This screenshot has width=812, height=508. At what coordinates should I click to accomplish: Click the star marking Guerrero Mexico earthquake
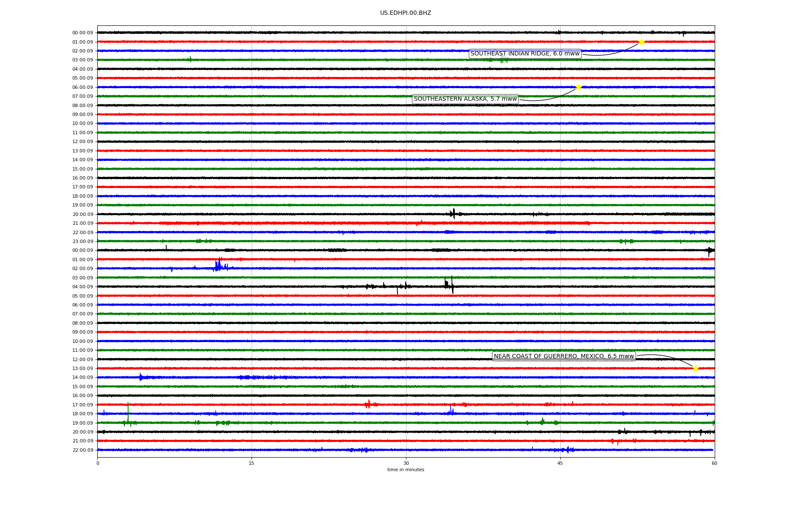click(696, 368)
